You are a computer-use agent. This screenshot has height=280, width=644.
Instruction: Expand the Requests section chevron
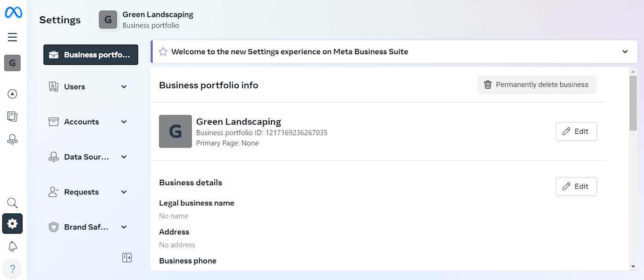(x=124, y=192)
